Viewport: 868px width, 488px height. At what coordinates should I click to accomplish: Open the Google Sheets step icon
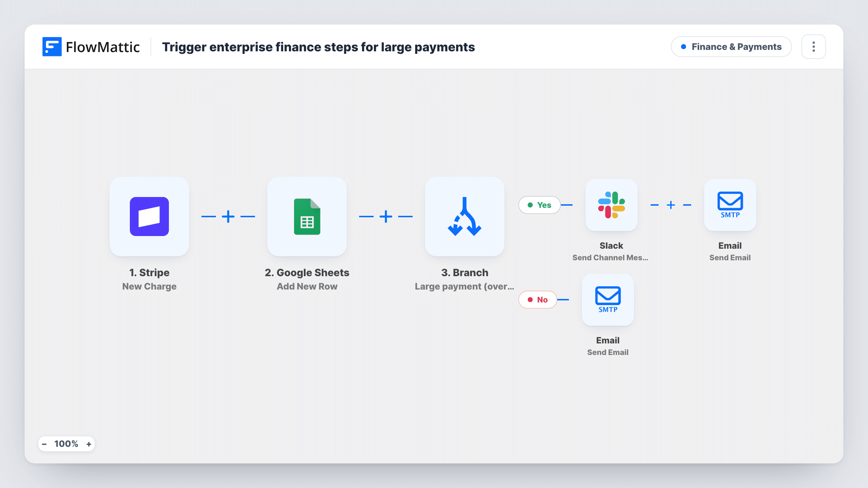(307, 217)
